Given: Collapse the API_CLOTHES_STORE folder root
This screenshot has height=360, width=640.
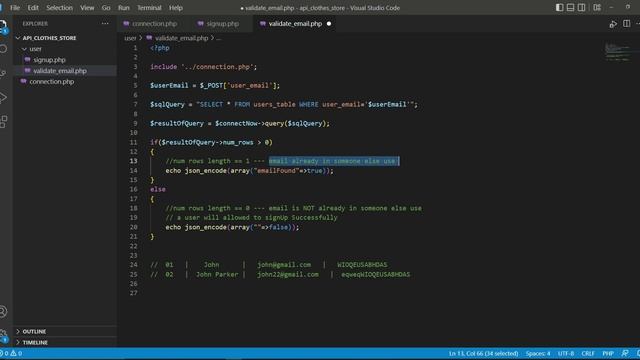Looking at the screenshot, I should point(65,38).
